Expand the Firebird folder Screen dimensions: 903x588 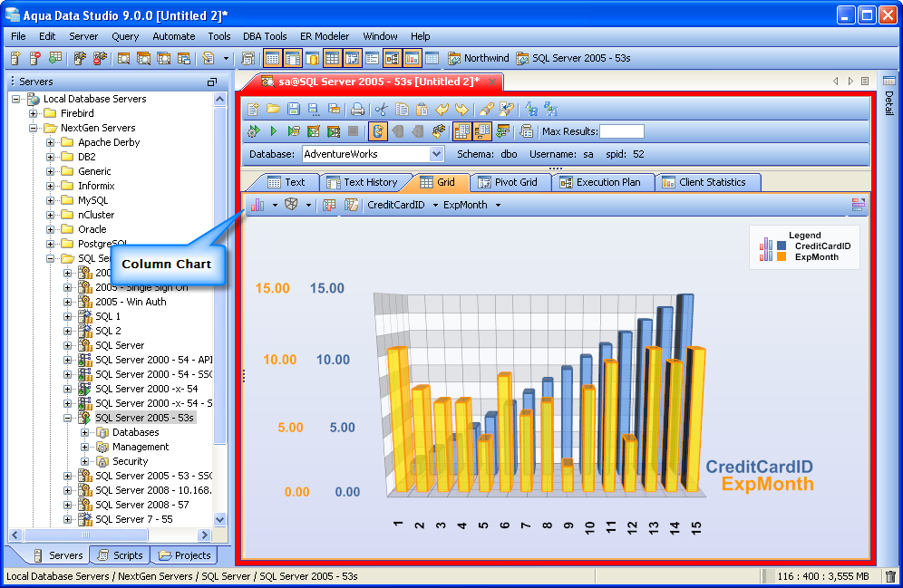(x=33, y=113)
